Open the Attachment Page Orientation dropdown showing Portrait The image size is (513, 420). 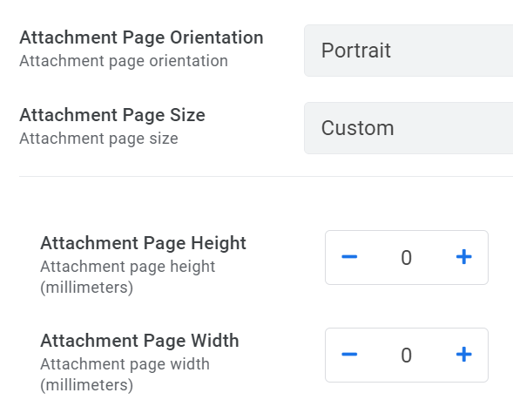[408, 51]
